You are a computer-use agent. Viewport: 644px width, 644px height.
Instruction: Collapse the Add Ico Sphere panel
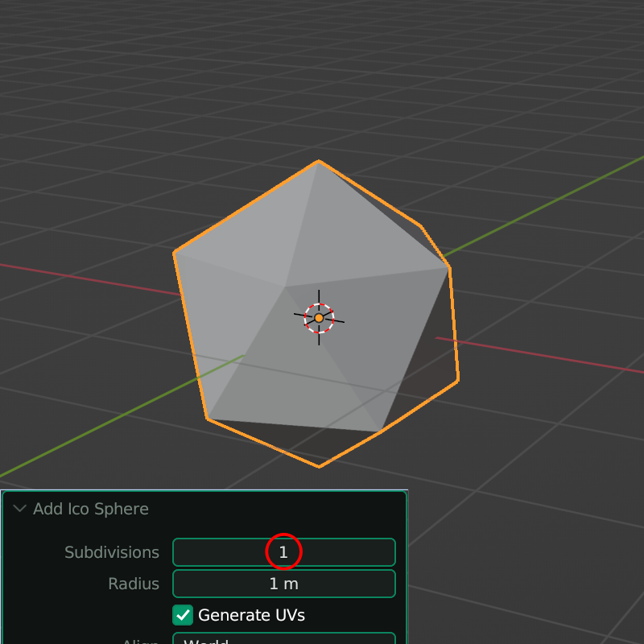(19, 509)
